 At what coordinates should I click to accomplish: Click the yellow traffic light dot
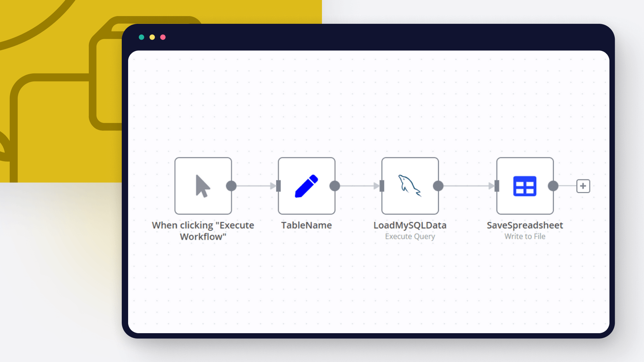pyautogui.click(x=152, y=37)
